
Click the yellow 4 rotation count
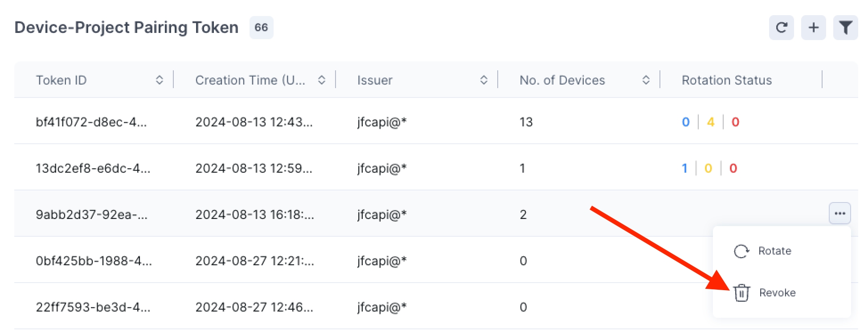point(710,122)
